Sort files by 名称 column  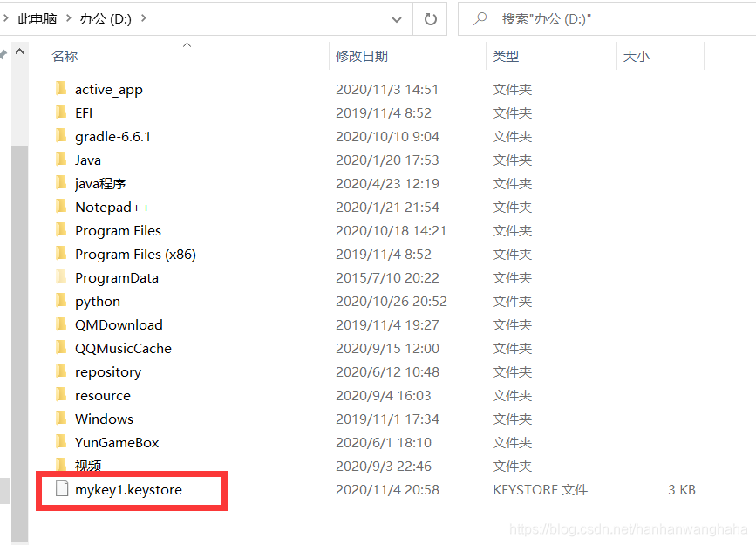click(65, 57)
